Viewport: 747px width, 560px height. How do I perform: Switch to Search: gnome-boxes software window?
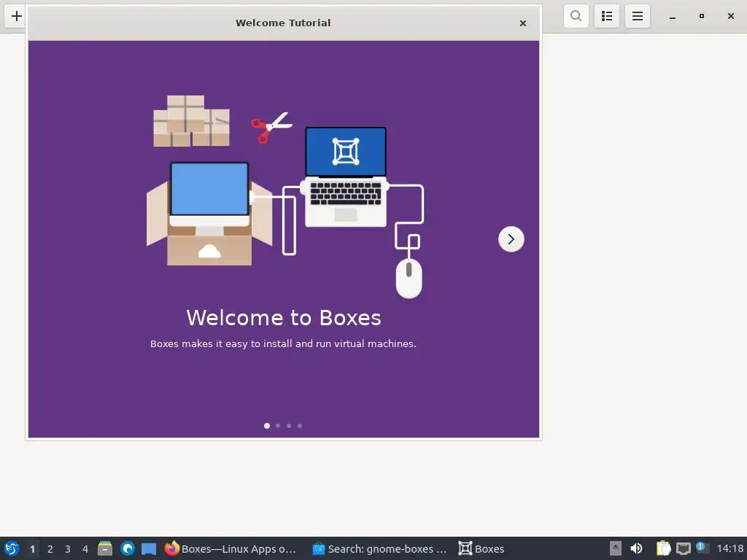[x=379, y=548]
